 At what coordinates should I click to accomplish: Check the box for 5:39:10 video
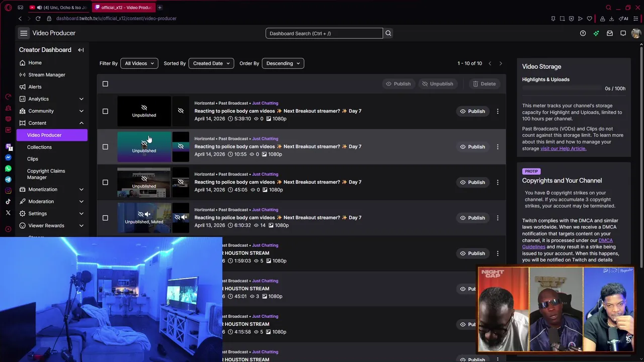pyautogui.click(x=105, y=111)
